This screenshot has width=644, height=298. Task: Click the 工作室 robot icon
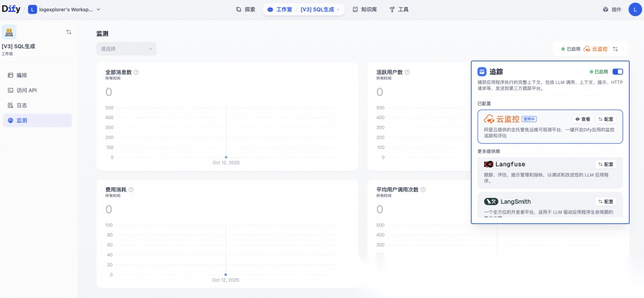tap(270, 10)
